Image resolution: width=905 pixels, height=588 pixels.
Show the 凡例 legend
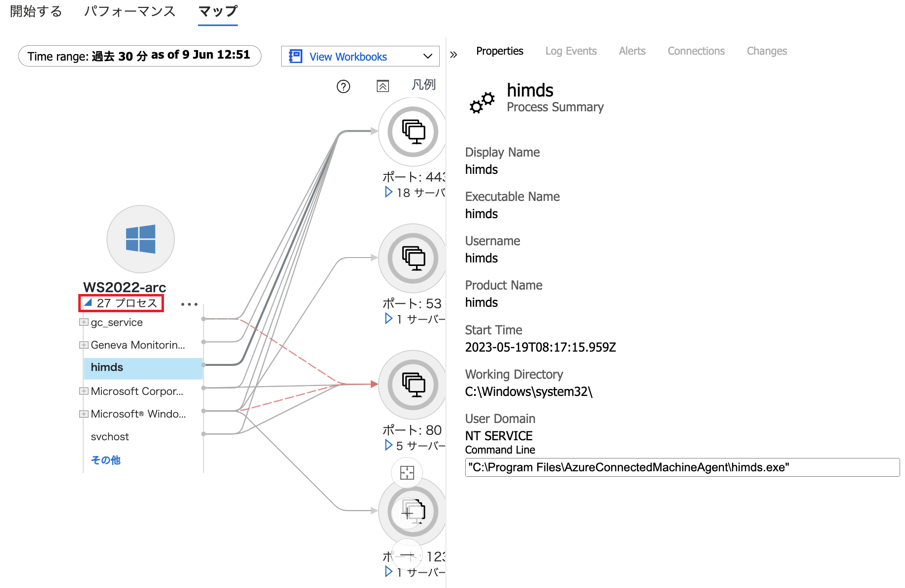tap(423, 85)
